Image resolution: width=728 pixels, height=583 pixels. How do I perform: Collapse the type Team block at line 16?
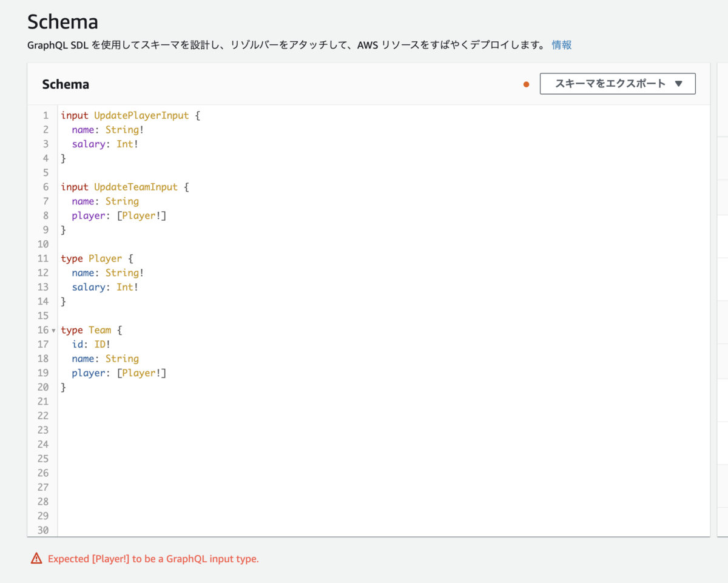coord(53,331)
